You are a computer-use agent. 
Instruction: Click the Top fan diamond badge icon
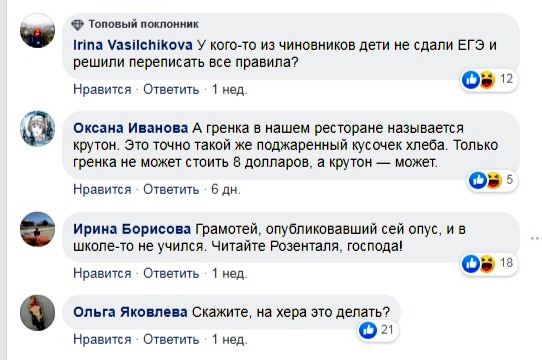tap(77, 25)
